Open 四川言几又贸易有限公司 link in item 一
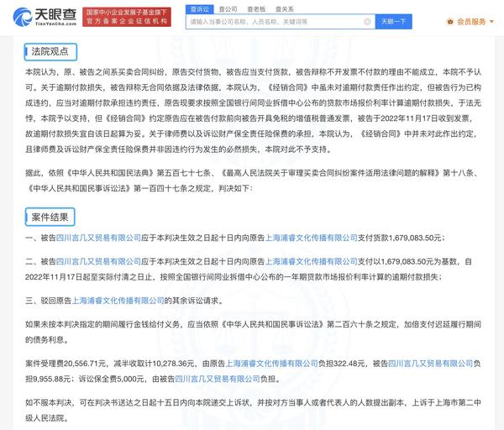This screenshot has height=430, width=504. (x=98, y=238)
